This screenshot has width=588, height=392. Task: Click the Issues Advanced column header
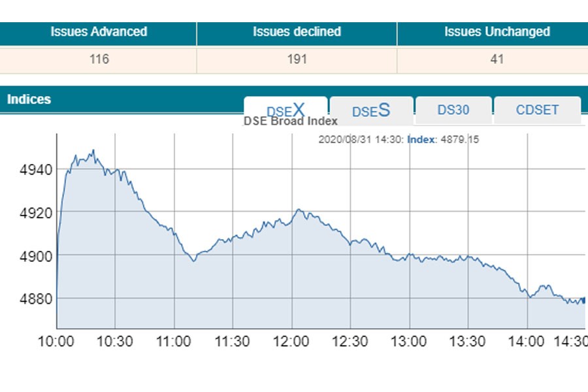[99, 32]
